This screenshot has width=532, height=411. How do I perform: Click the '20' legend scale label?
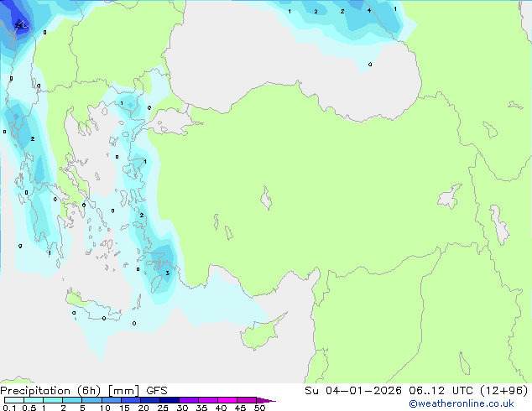click(143, 408)
